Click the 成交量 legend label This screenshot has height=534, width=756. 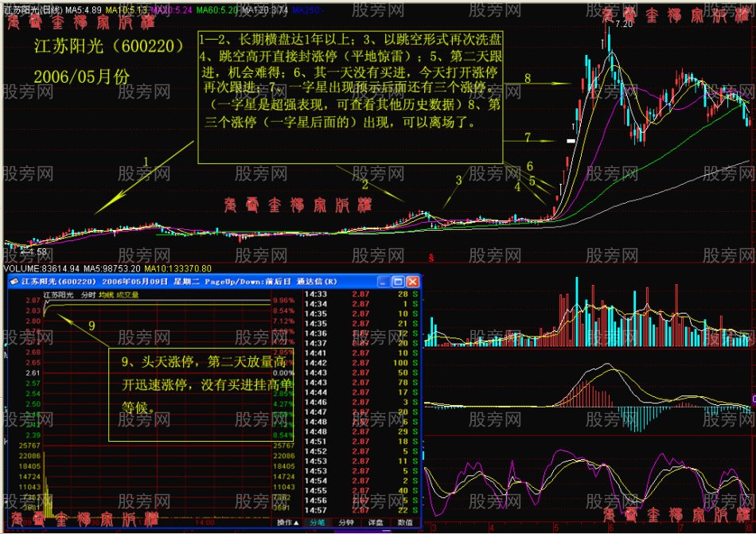pos(127,295)
